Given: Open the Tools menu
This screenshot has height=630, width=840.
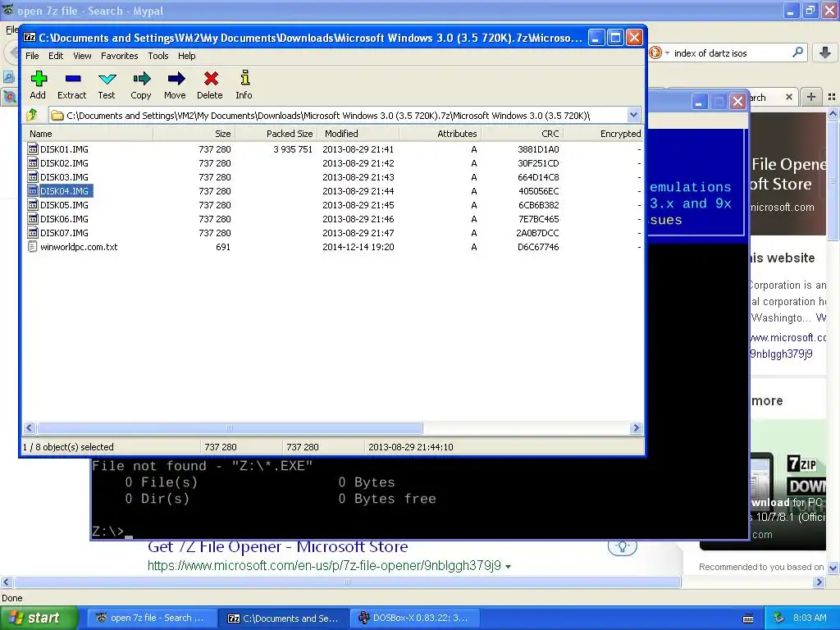Looking at the screenshot, I should pos(158,56).
